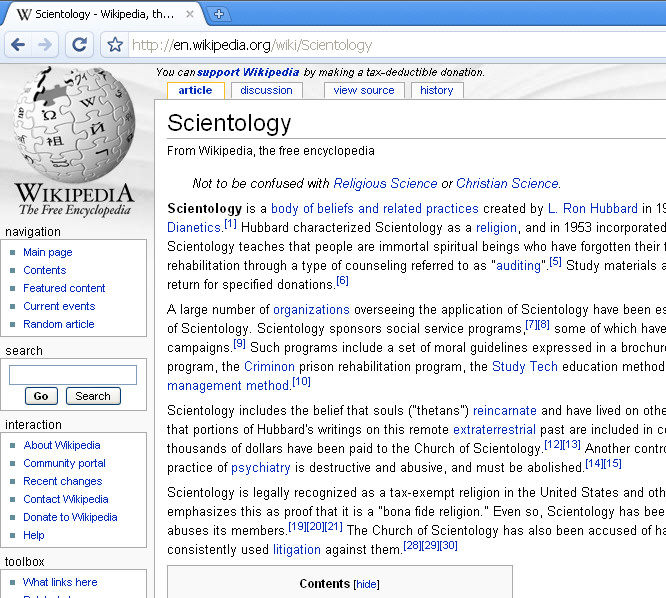Open the view source tab
Image resolution: width=666 pixels, height=598 pixels.
pyautogui.click(x=364, y=90)
